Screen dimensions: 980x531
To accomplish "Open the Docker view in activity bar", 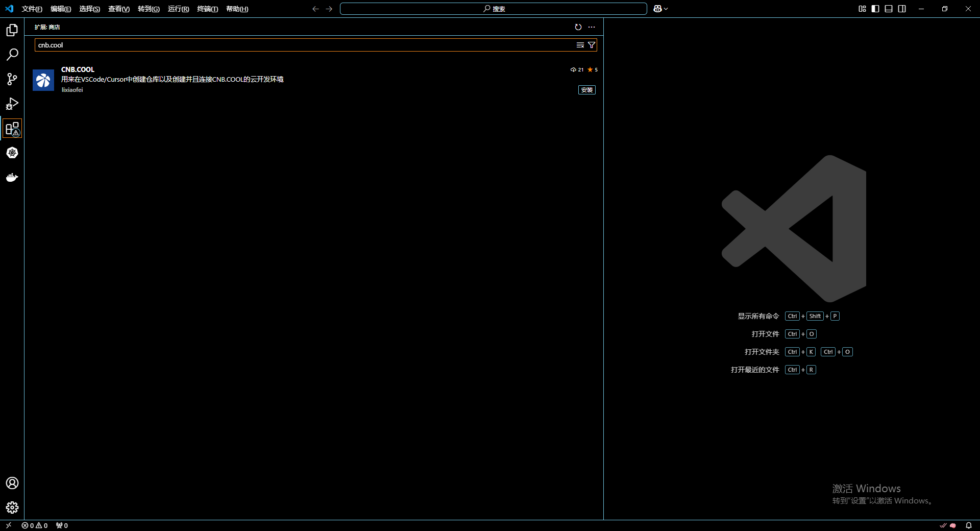I will [12, 177].
